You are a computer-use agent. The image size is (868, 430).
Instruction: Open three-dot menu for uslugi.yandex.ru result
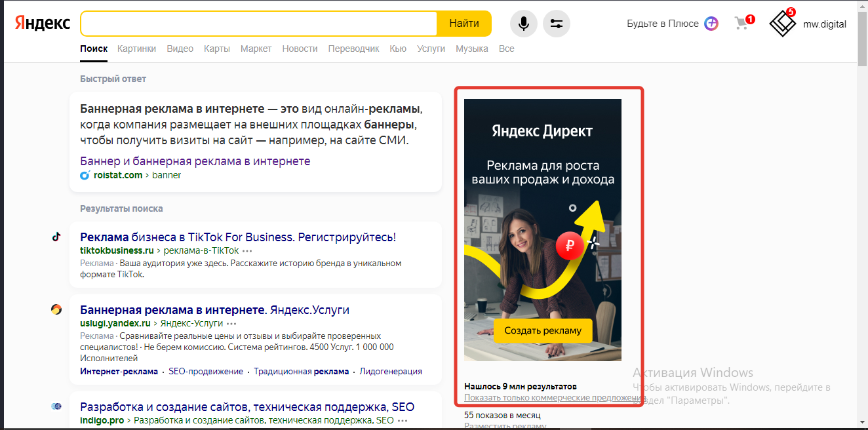coord(231,323)
